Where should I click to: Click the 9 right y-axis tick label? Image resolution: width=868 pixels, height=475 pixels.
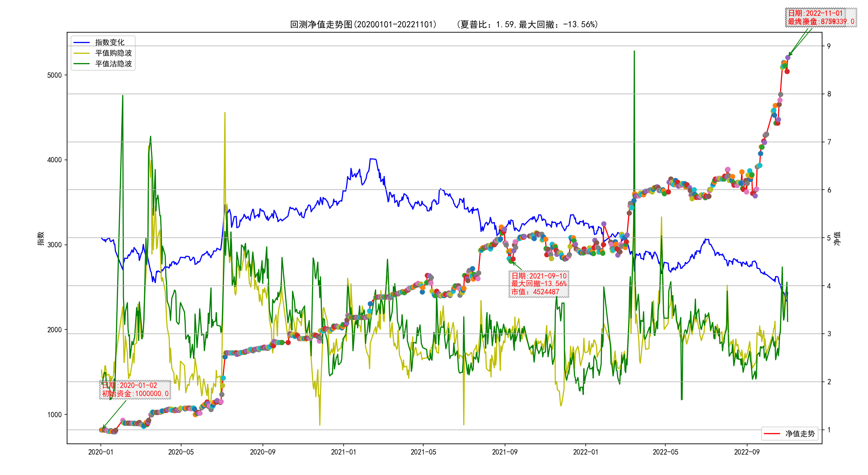(829, 46)
